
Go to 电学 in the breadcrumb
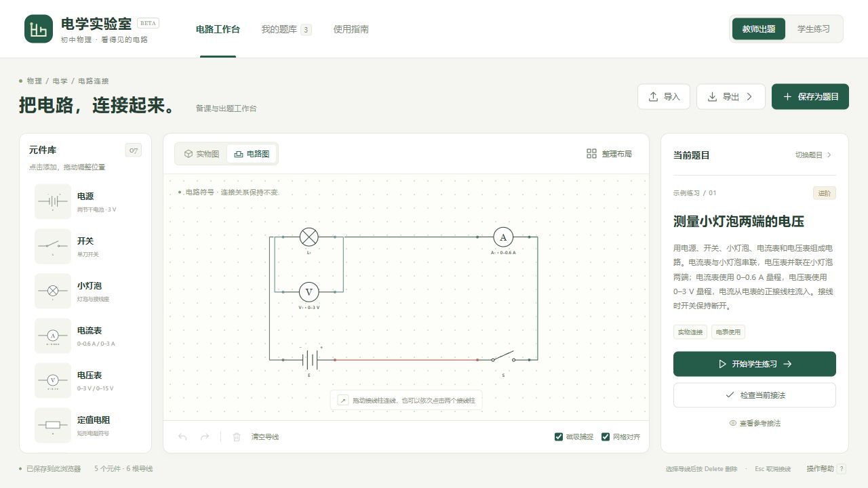tap(60, 81)
